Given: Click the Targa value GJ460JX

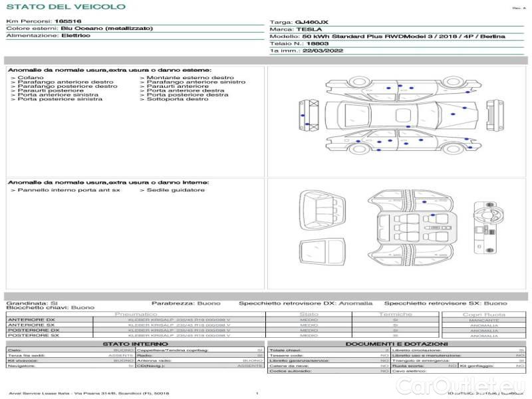Looking at the screenshot, I should point(316,22).
